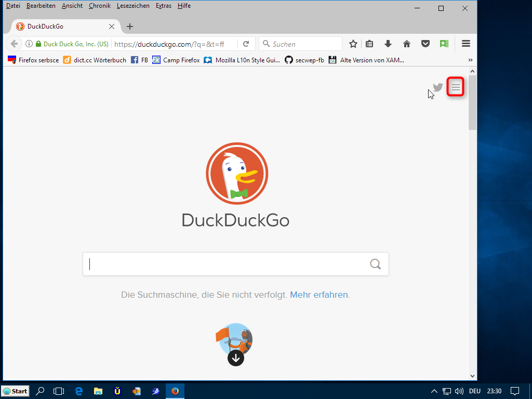
Task: Click green bookmark add-on toolbar icon
Action: tap(444, 44)
